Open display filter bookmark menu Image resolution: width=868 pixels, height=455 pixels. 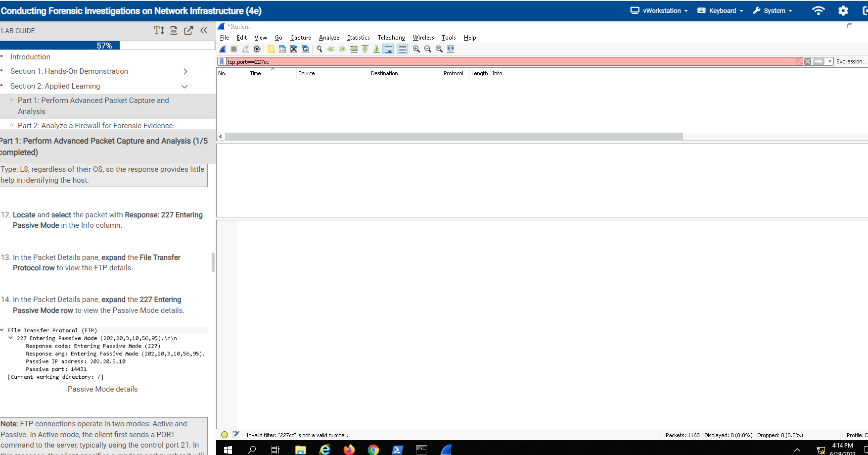222,61
